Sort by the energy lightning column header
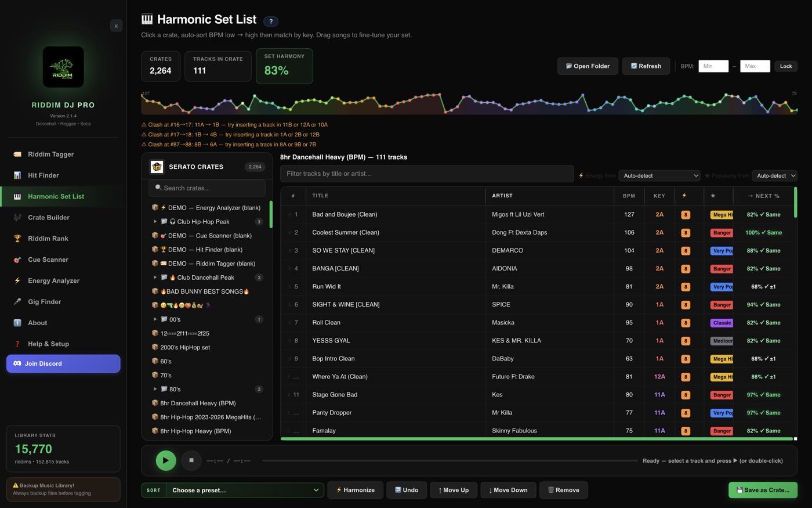 [x=689, y=196]
